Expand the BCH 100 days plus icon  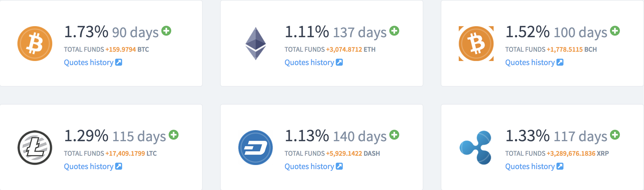615,31
